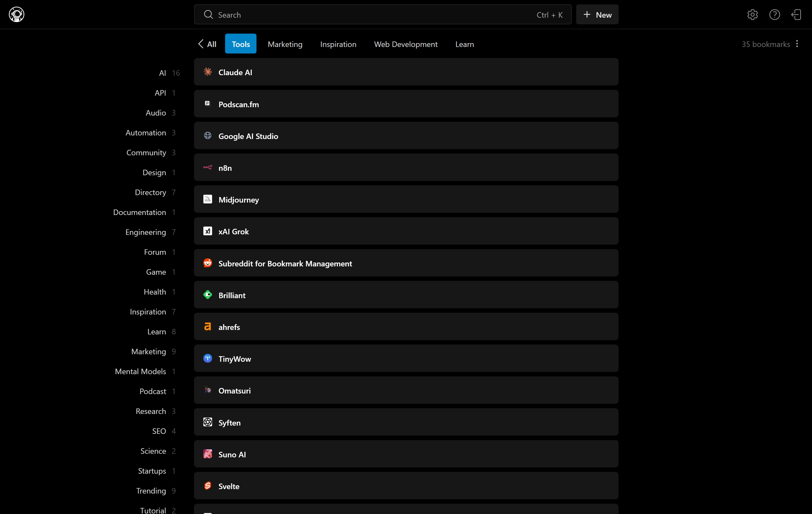Viewport: 812px width, 514px height.
Task: Go back to All bookmarks
Action: pyautogui.click(x=207, y=44)
